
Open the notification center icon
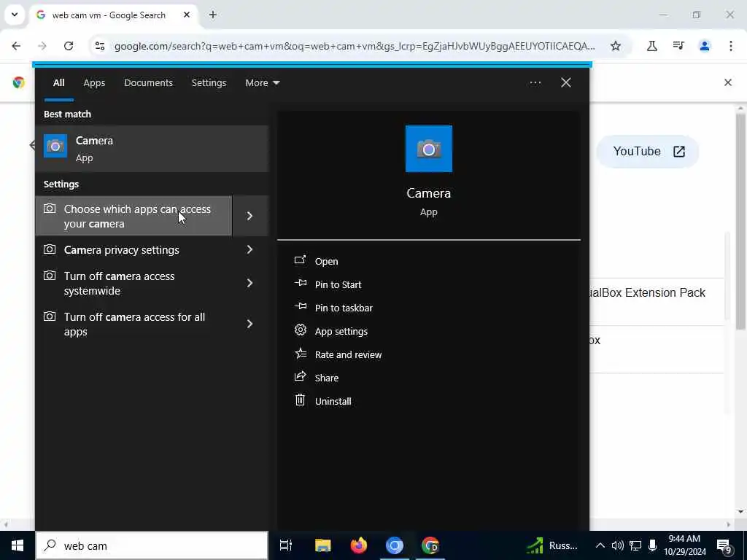coord(724,547)
